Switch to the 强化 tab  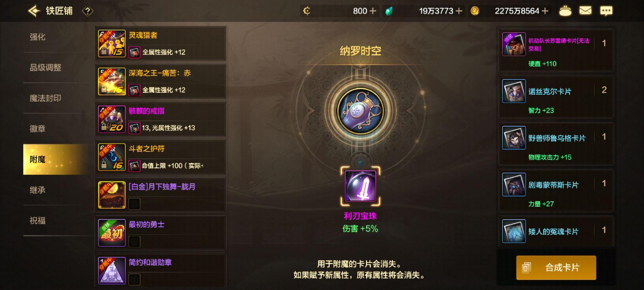37,37
